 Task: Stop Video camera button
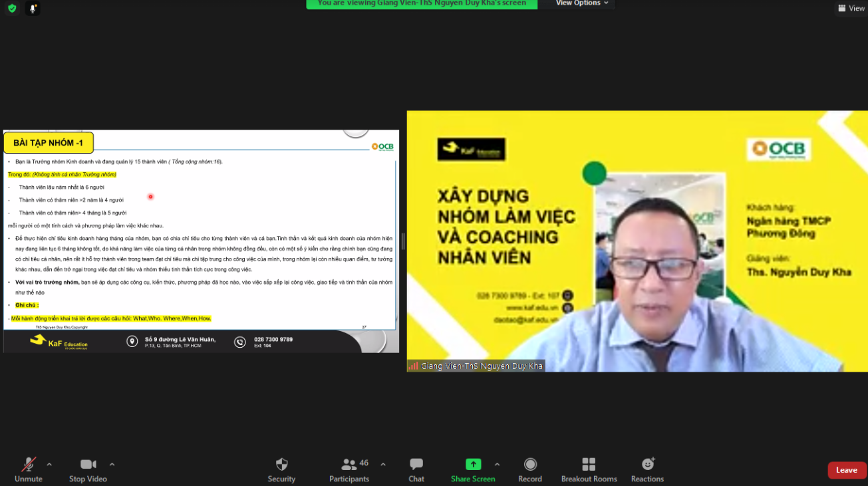click(88, 469)
